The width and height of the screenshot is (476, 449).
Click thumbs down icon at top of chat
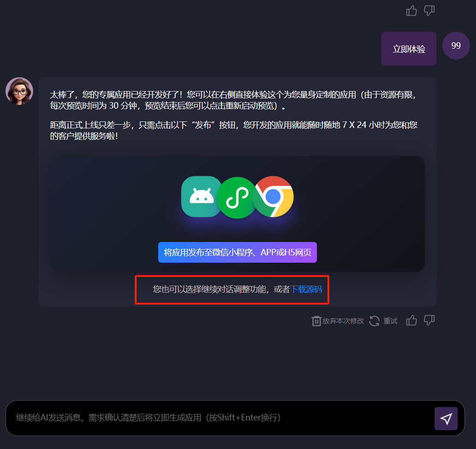point(429,11)
